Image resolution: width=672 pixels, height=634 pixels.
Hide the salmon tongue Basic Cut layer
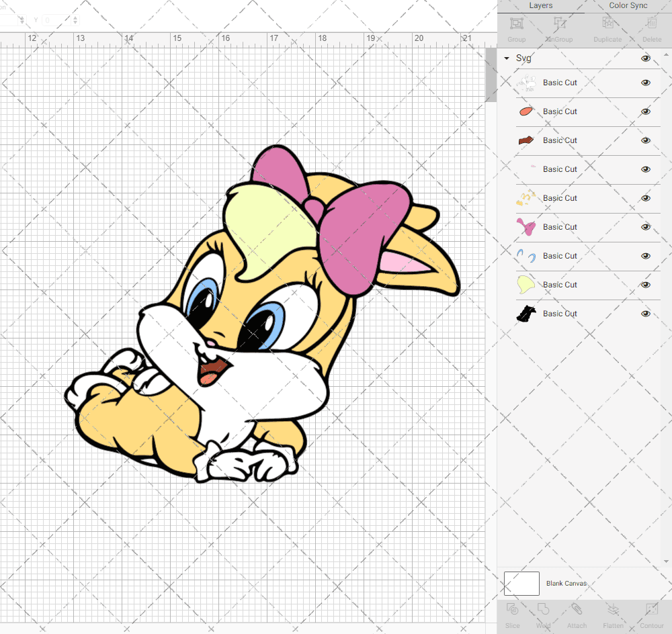coord(645,111)
